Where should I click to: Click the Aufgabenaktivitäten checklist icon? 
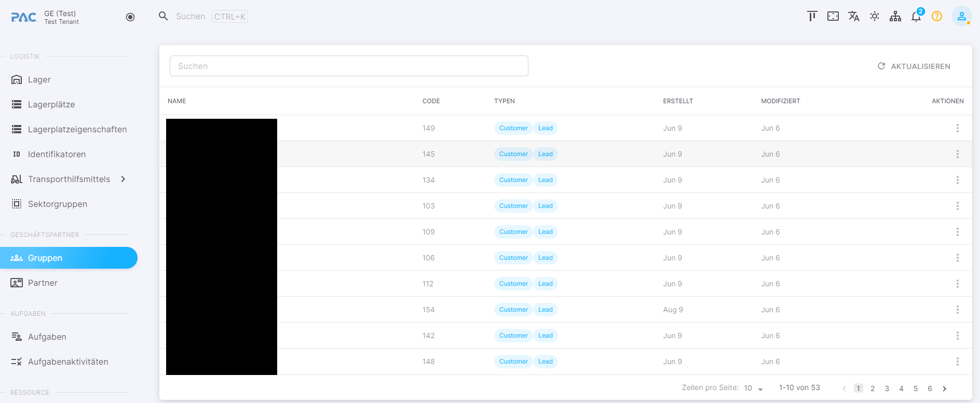(x=17, y=362)
